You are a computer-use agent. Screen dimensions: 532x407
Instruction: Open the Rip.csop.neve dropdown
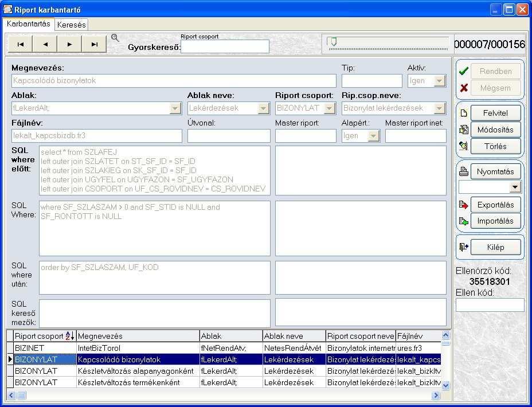[x=439, y=108]
